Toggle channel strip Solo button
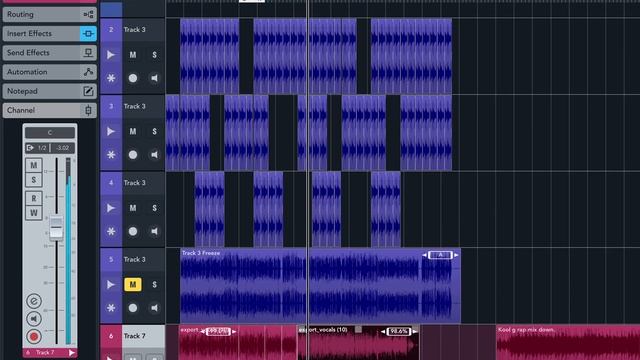Image resolution: width=640 pixels, height=360 pixels. [x=33, y=180]
